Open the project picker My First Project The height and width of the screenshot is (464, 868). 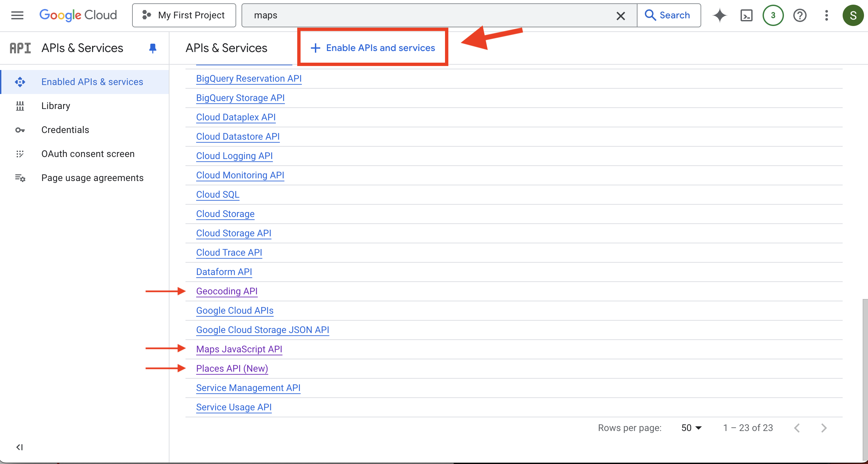184,15
